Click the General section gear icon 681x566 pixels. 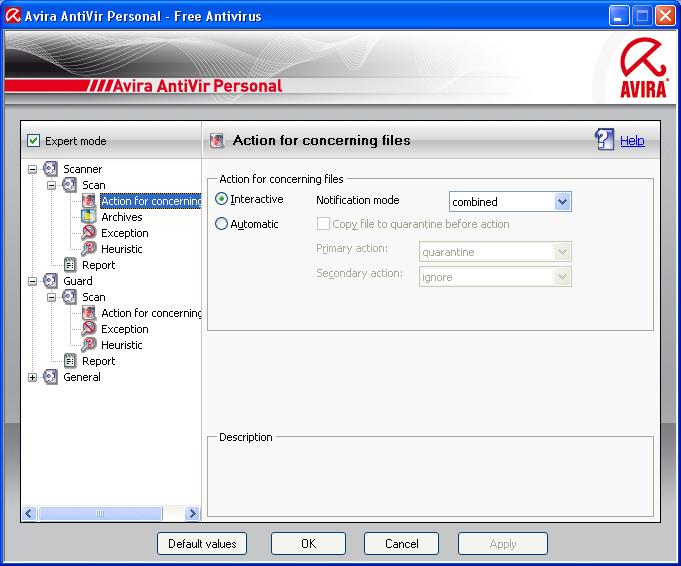[51, 377]
